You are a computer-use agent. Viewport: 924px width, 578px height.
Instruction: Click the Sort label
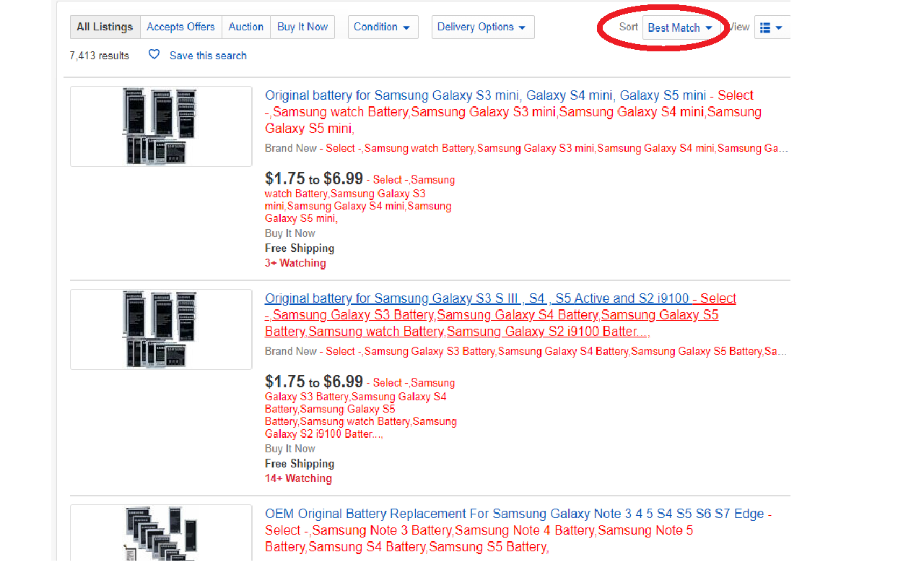point(629,27)
